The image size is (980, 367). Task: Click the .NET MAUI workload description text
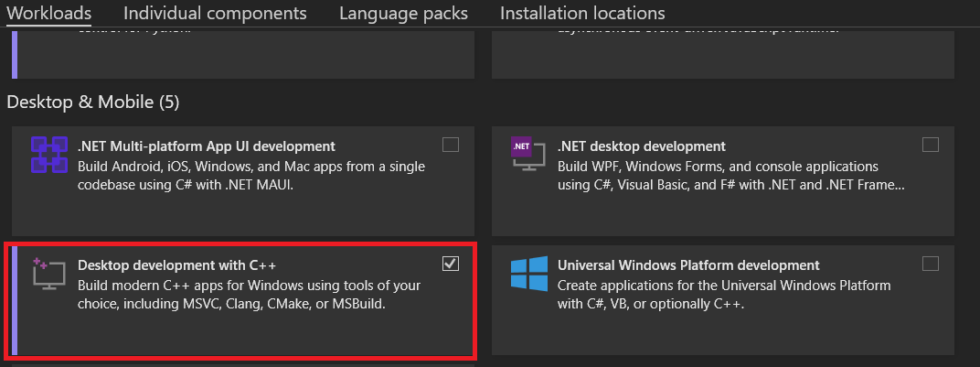(x=251, y=177)
